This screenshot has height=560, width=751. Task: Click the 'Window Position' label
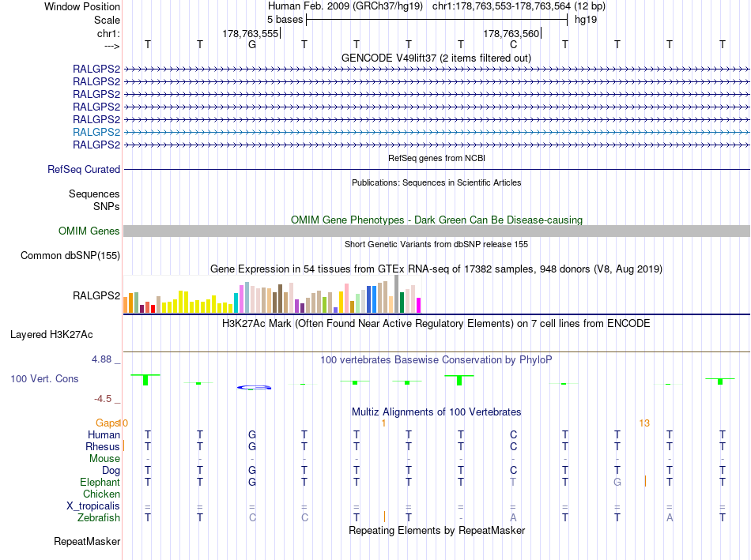click(82, 6)
